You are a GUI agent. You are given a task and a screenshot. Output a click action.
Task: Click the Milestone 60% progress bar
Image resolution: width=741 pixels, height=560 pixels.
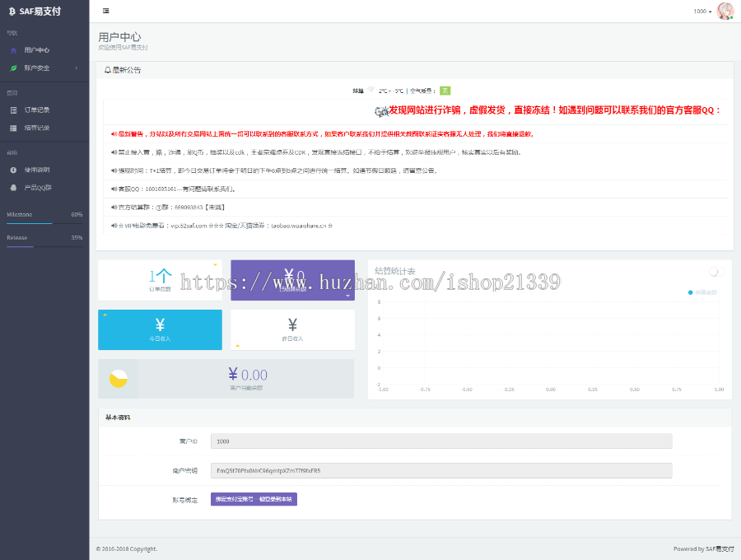pyautogui.click(x=44, y=223)
